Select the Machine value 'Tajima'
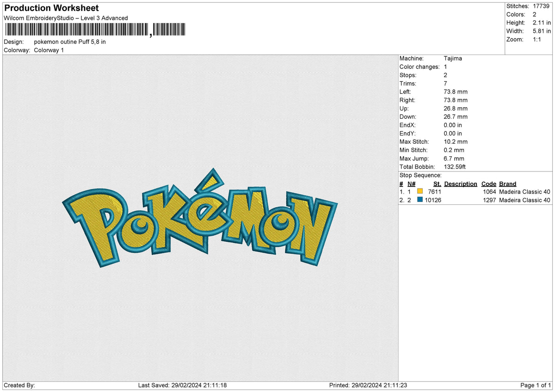555x392 pixels. click(453, 58)
